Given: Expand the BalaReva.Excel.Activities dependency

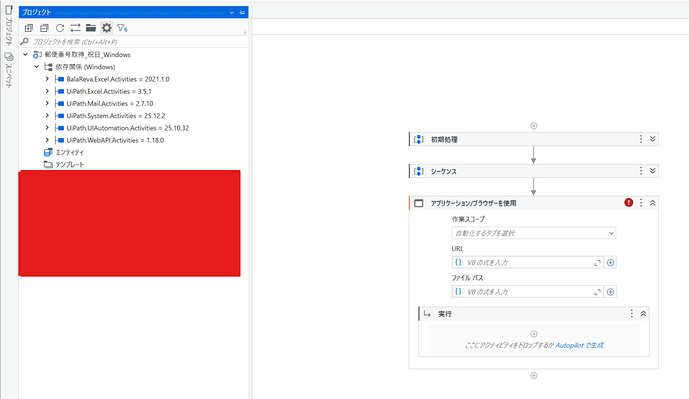Looking at the screenshot, I should coord(47,79).
